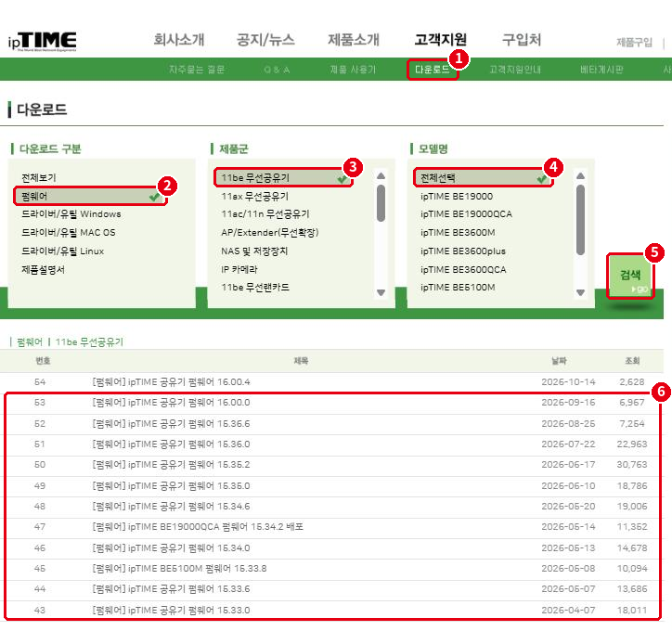Click the 제품구입 link

click(x=634, y=42)
